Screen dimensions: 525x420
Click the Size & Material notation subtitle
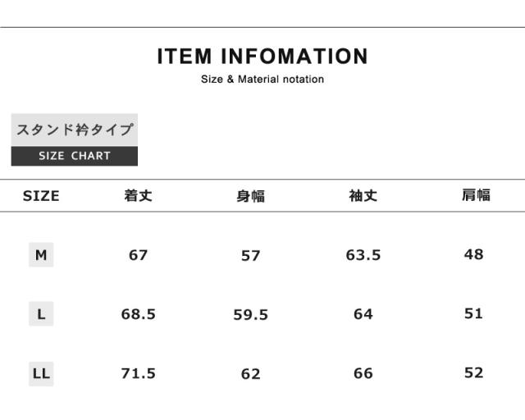click(262, 80)
